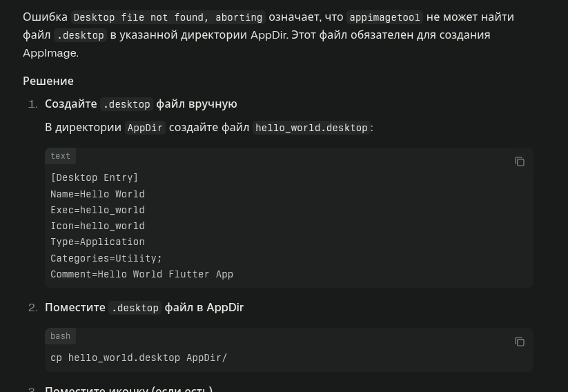568x392 pixels.
Task: Click the "Comment=Hello World Flutter App" line
Action: tap(141, 274)
